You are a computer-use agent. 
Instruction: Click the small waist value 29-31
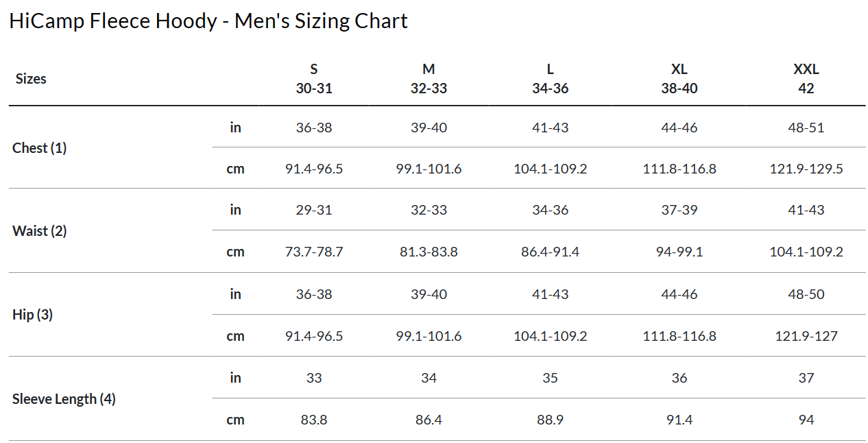tap(314, 210)
